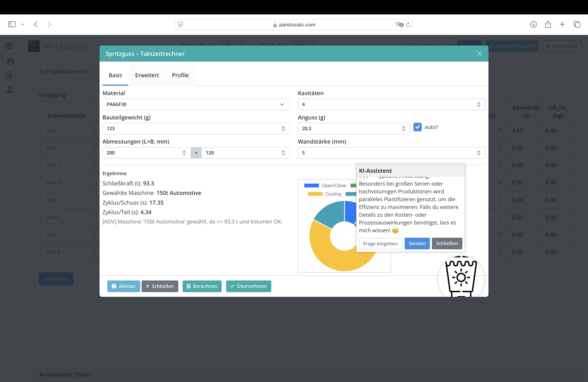Click the user profile icon in left sidebar
588x382 pixels.
click(x=9, y=89)
